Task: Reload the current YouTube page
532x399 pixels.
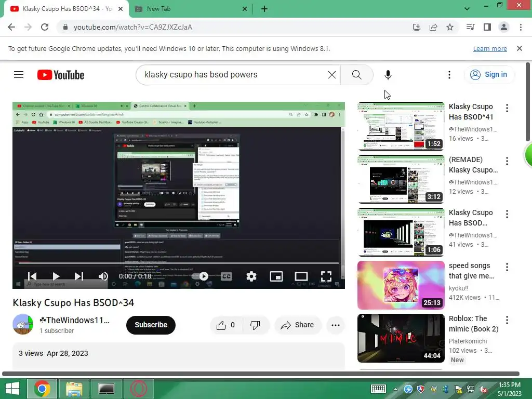Action: click(x=45, y=27)
